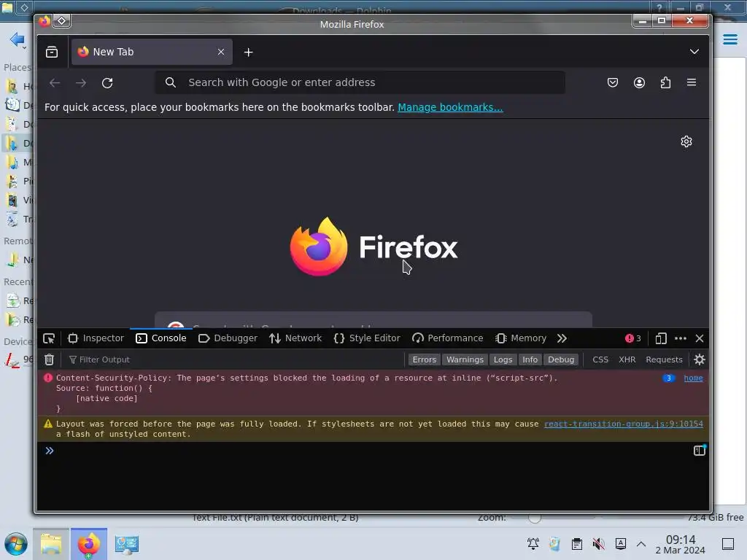Click the Firefox window menu icon in titlebar
This screenshot has height=560, width=747.
click(x=44, y=21)
